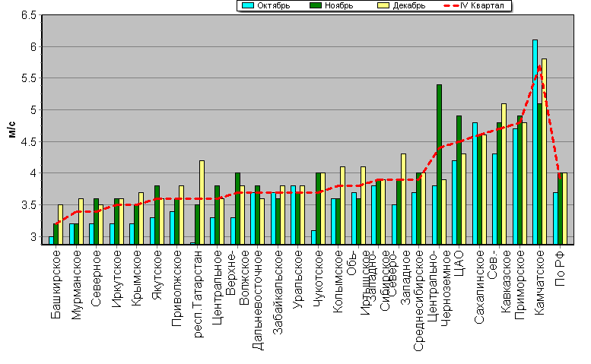Click the Чукотское category label
The width and height of the screenshot is (591, 364).
click(319, 279)
